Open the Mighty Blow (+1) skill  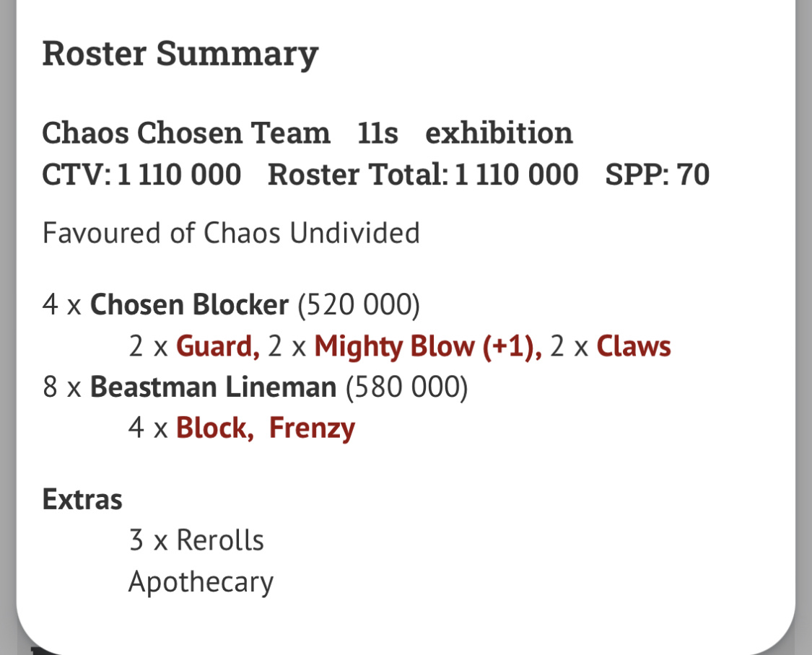pos(427,347)
